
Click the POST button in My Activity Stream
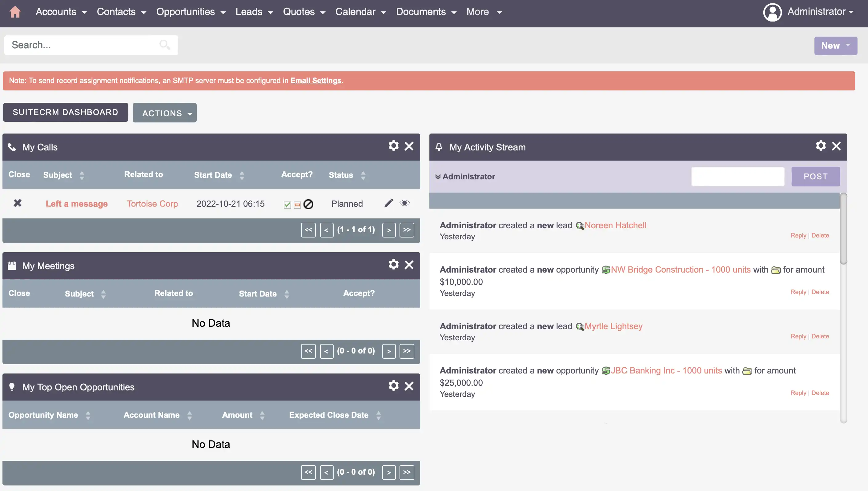(816, 176)
